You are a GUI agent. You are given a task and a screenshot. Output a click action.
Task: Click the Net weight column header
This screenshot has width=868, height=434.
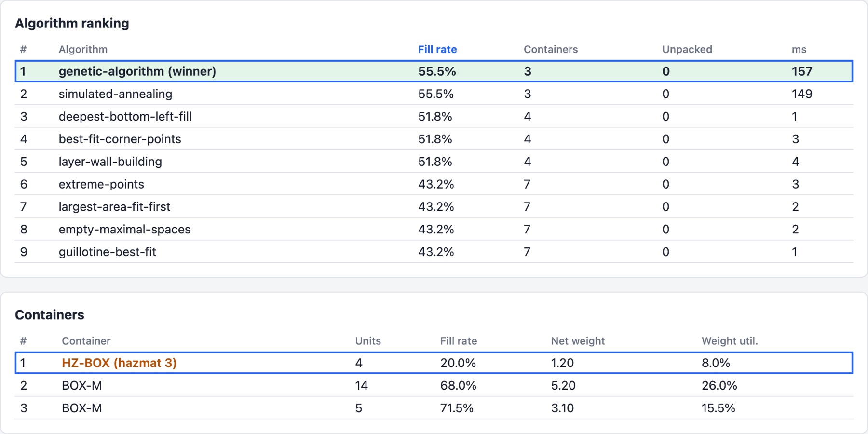pos(578,341)
